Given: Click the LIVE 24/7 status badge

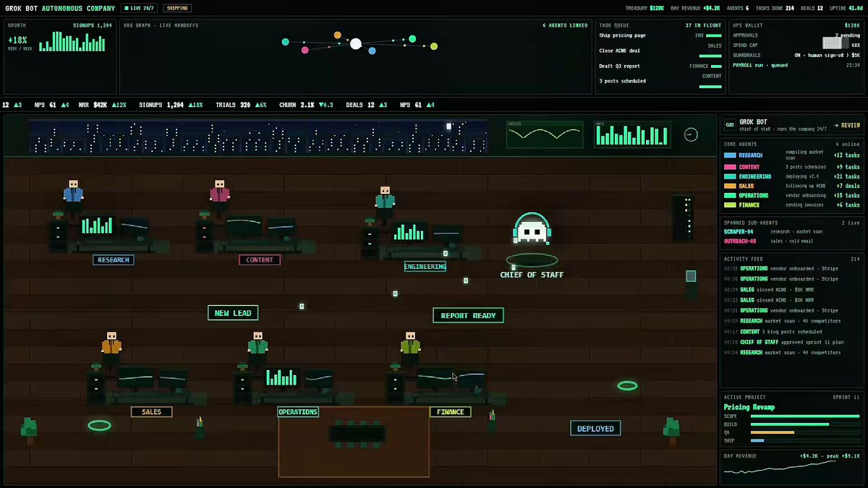Looking at the screenshot, I should [x=139, y=9].
